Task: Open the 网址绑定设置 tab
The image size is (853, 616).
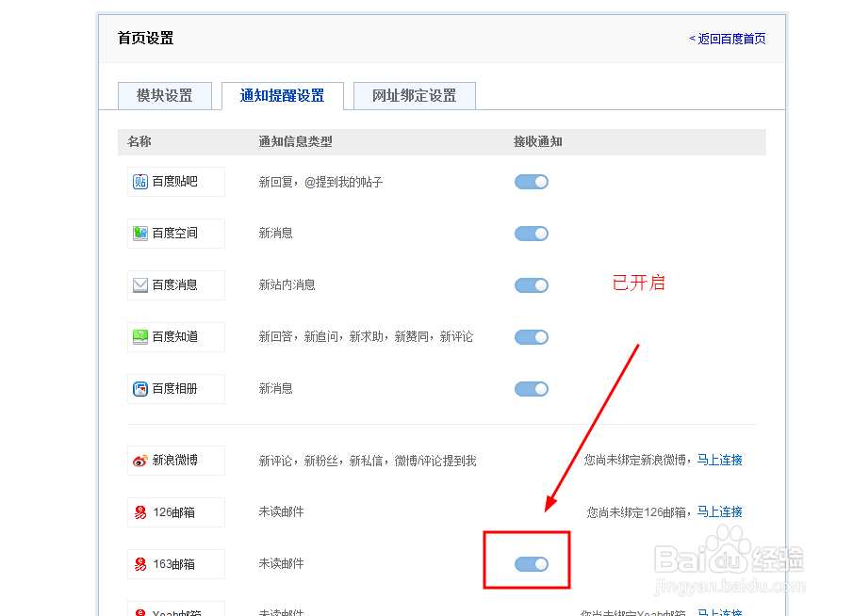Action: point(415,96)
